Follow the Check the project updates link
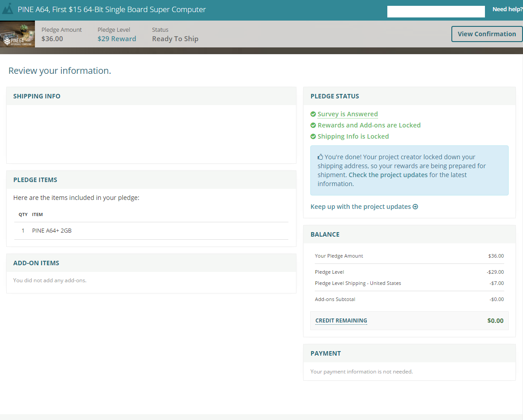The image size is (523, 420). (x=388, y=175)
